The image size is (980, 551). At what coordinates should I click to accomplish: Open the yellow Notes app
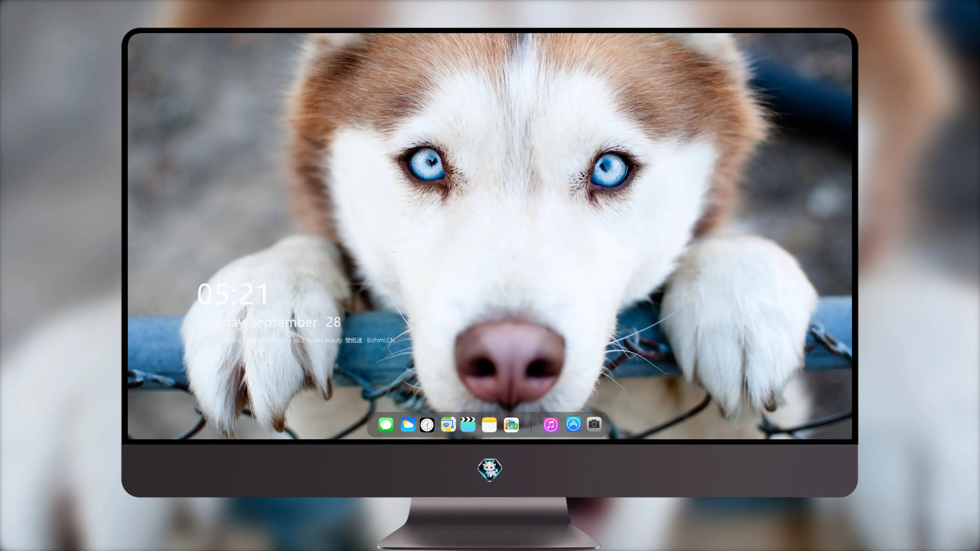click(x=489, y=425)
